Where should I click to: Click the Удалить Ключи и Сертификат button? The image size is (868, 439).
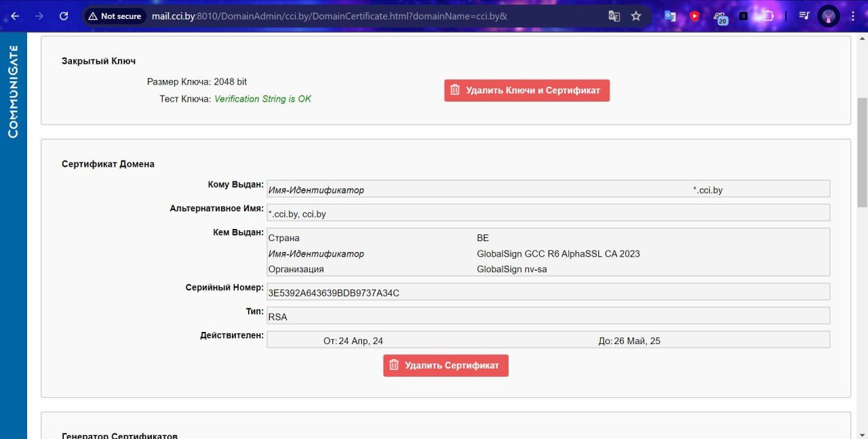(527, 90)
